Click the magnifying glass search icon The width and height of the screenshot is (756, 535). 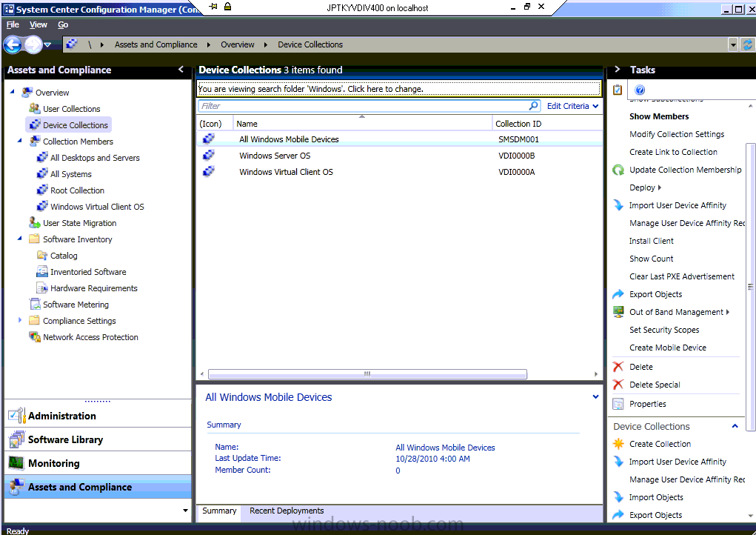pos(534,106)
